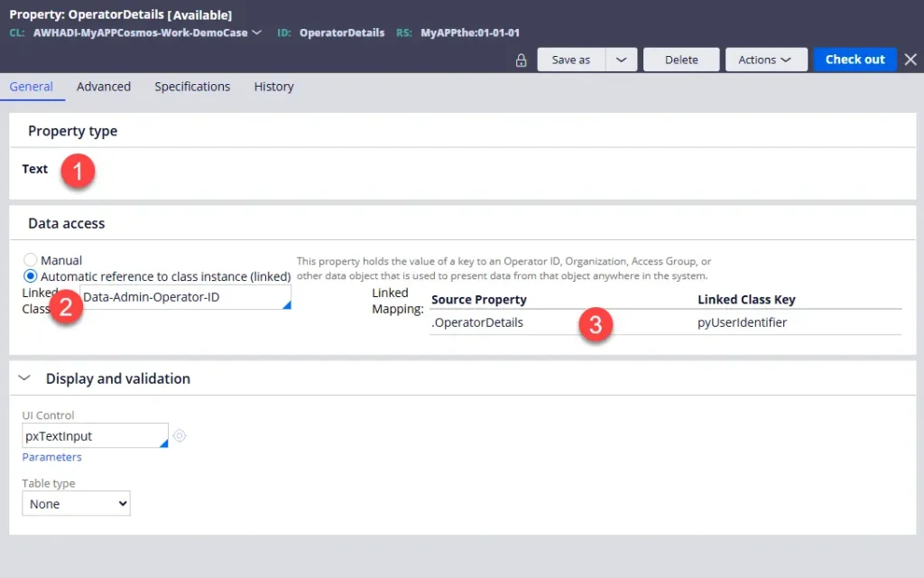
Task: Select the Manual data access option
Action: [x=30, y=259]
